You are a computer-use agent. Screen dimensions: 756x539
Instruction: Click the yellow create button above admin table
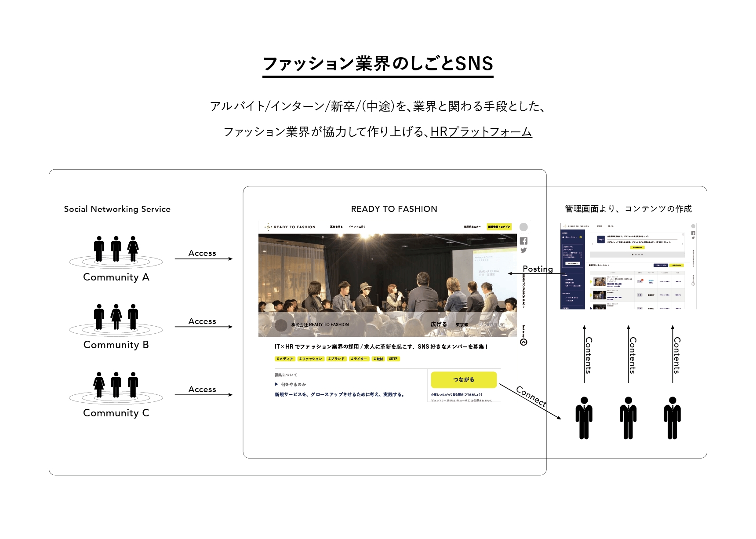[676, 265]
